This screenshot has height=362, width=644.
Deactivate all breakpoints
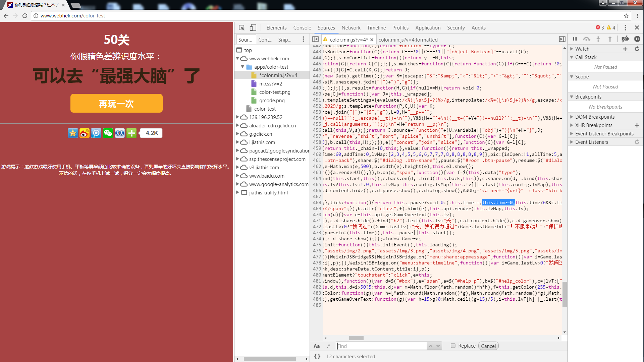pos(625,39)
